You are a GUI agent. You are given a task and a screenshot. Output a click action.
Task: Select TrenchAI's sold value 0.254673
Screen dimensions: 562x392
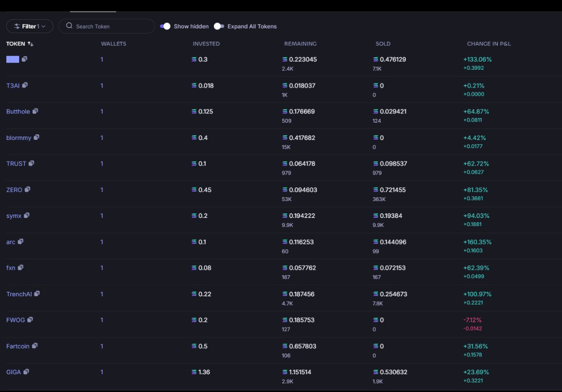[x=394, y=294]
